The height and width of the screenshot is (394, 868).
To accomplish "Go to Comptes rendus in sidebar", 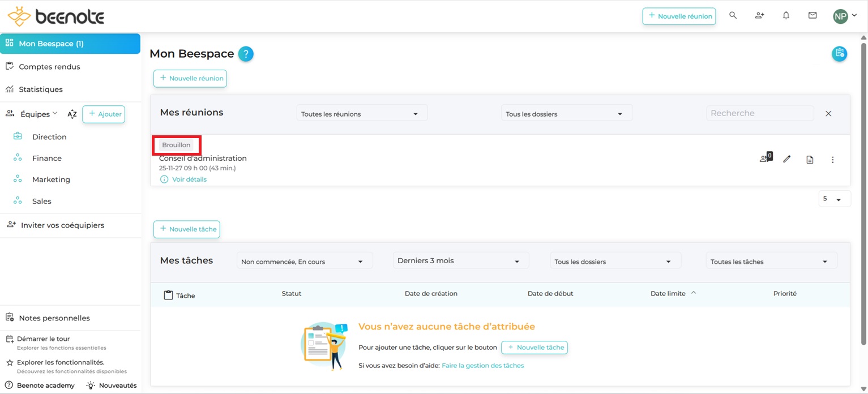I will pyautogui.click(x=49, y=67).
